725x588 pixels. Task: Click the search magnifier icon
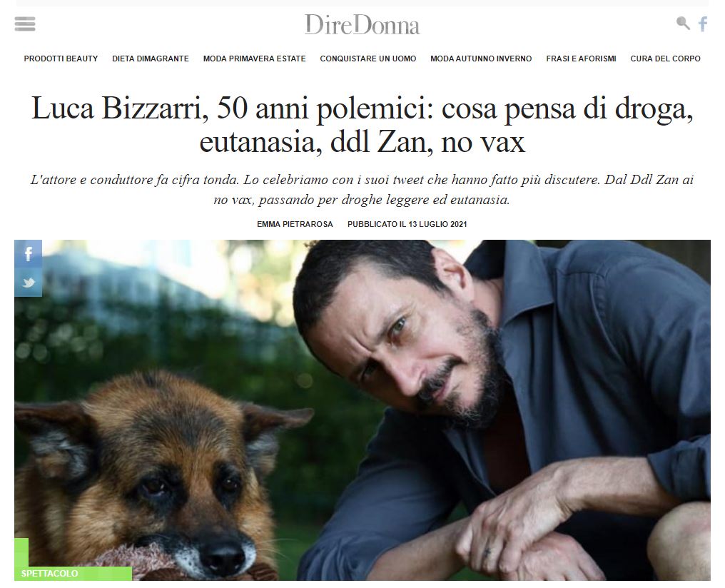(683, 23)
